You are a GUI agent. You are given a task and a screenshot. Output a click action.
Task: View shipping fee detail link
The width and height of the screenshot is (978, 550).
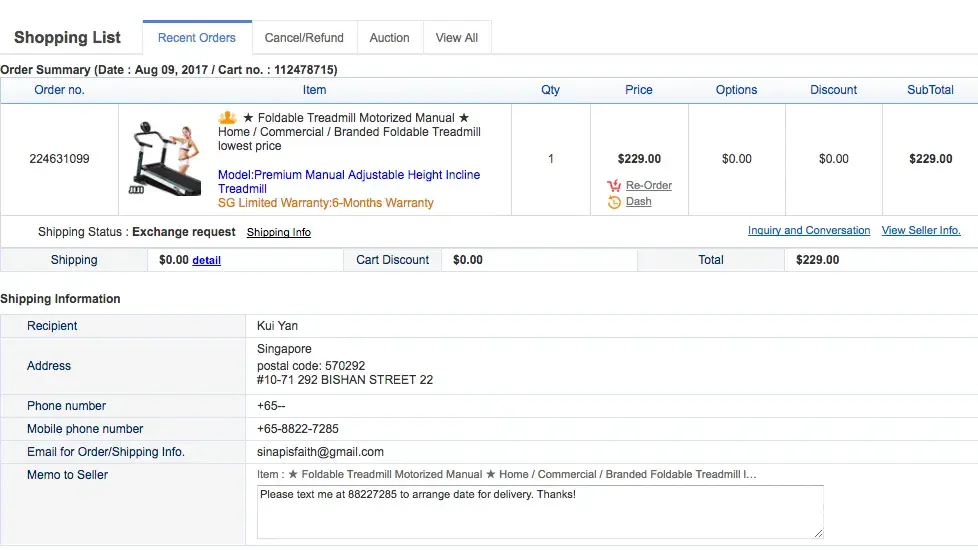(x=206, y=260)
